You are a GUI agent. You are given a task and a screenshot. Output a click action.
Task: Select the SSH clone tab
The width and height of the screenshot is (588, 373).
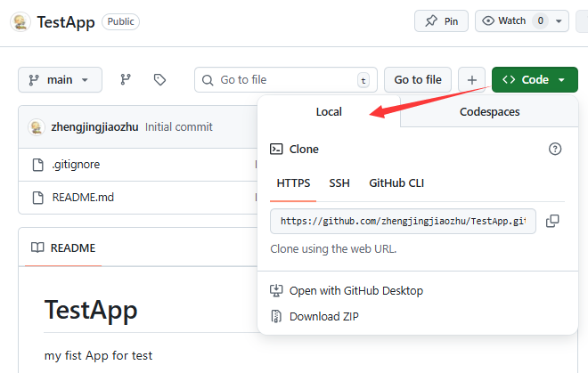[339, 183]
